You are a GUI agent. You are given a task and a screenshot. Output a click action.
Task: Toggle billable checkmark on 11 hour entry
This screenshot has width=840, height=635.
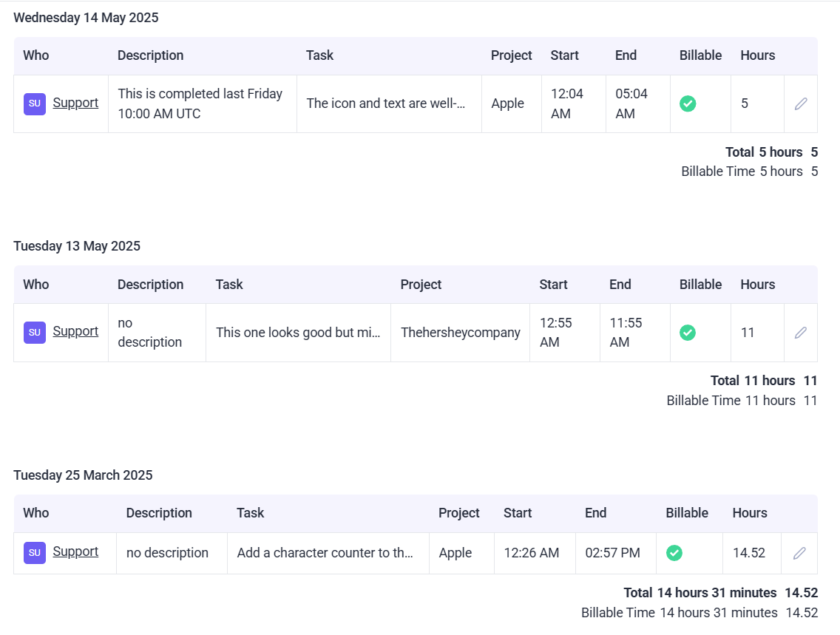[688, 333]
